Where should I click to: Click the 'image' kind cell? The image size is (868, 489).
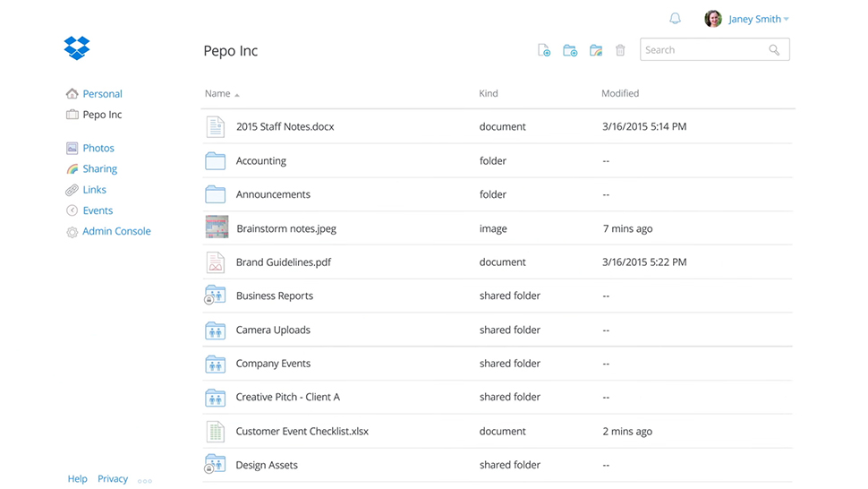[493, 228]
